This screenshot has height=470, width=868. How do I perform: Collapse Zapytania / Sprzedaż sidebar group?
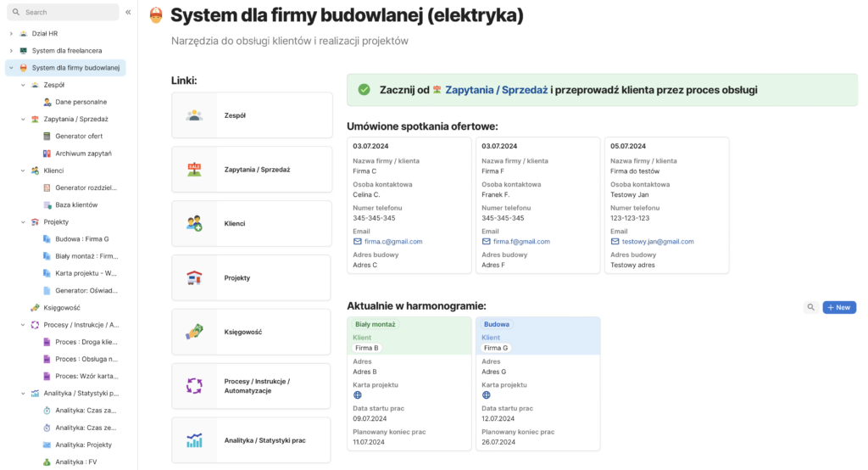coord(23,119)
